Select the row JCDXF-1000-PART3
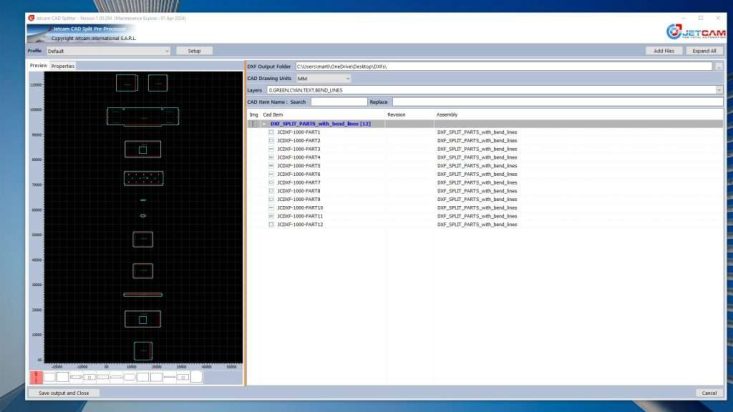733x412 pixels. [485, 149]
